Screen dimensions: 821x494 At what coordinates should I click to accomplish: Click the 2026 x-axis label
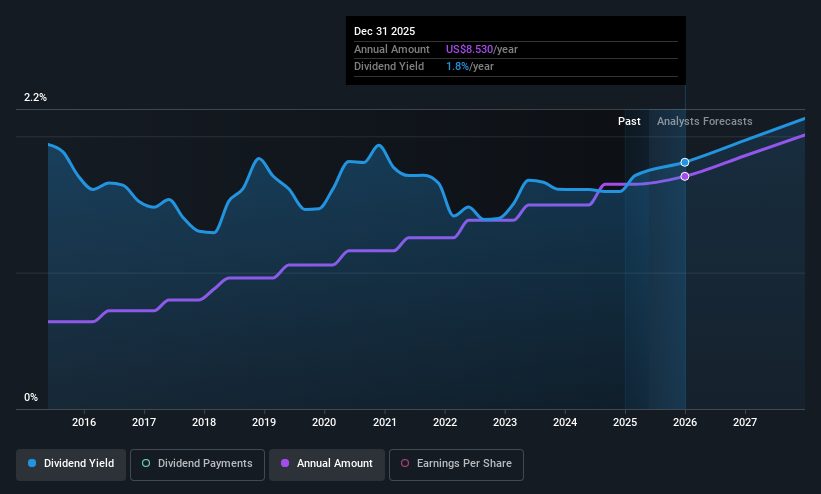(685, 422)
